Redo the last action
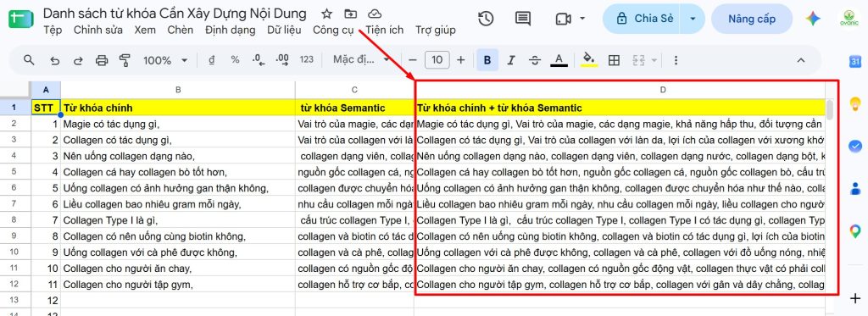The width and height of the screenshot is (868, 316). pyautogui.click(x=78, y=60)
